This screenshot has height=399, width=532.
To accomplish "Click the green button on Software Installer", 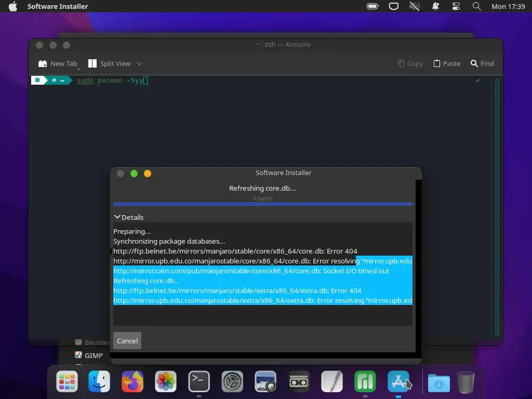I will coord(134,174).
